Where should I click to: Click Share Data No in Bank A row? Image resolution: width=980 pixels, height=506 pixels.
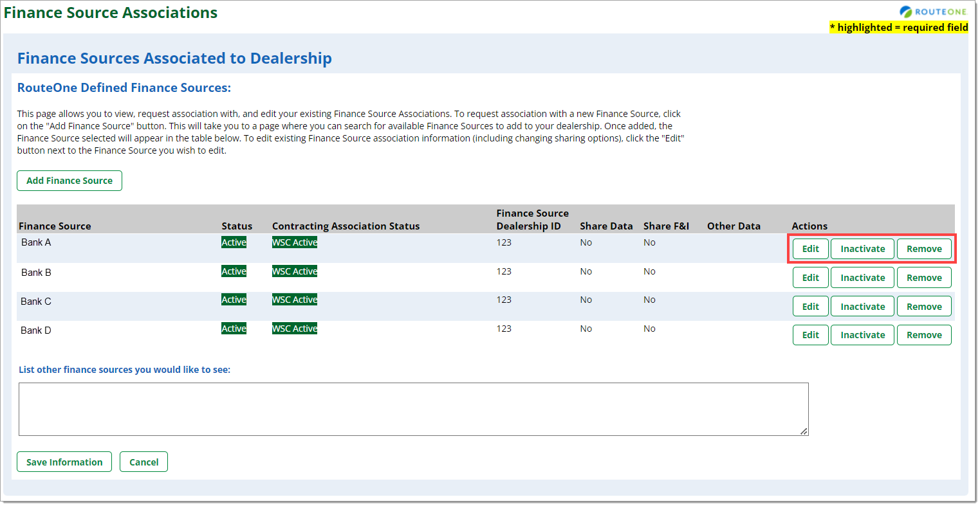pos(586,242)
